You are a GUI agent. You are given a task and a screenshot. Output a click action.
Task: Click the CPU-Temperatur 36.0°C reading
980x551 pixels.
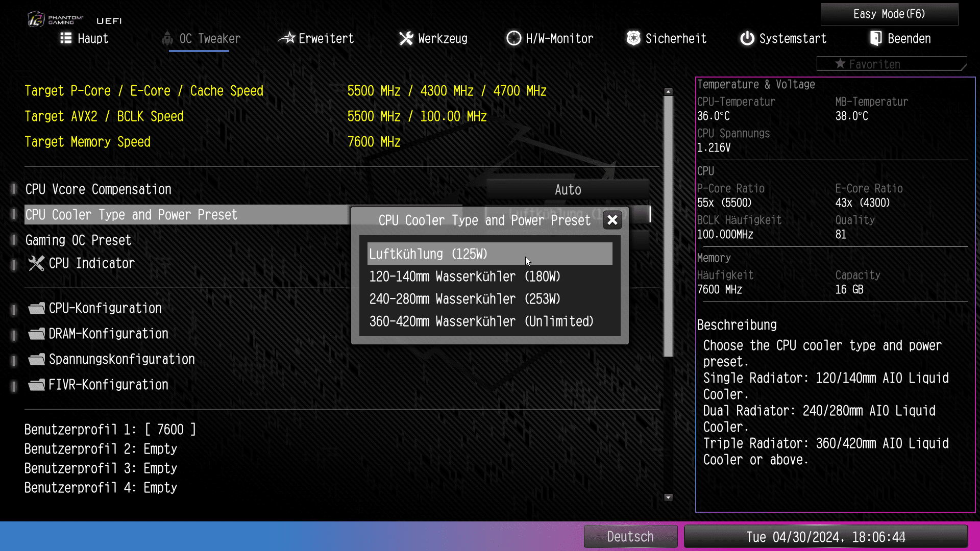click(713, 116)
